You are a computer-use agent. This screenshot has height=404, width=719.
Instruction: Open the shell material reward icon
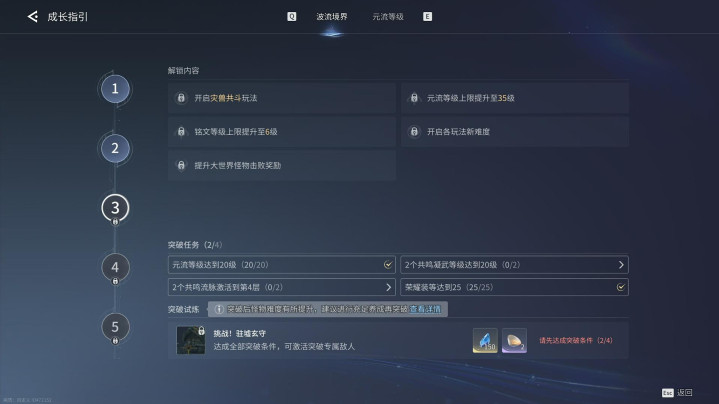[x=514, y=341]
